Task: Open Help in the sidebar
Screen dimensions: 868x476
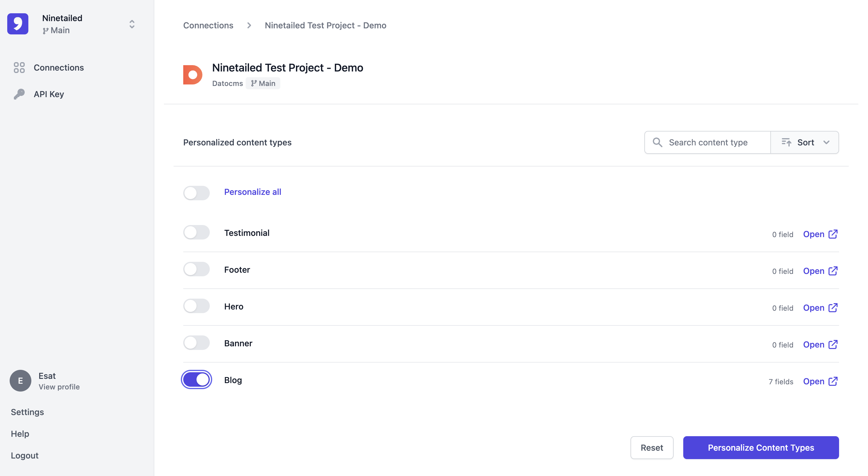Action: pos(20,433)
